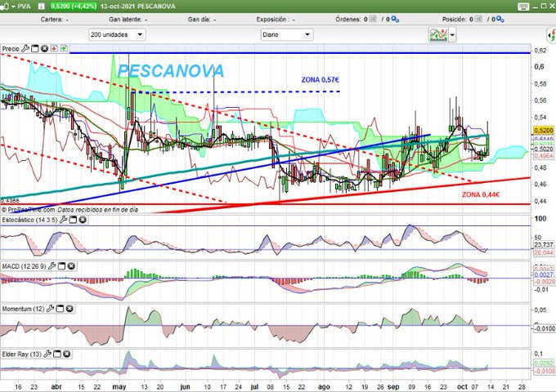The height and width of the screenshot is (392, 556).
Task: Maximize the Precio panel window icon
Action: pos(34,48)
